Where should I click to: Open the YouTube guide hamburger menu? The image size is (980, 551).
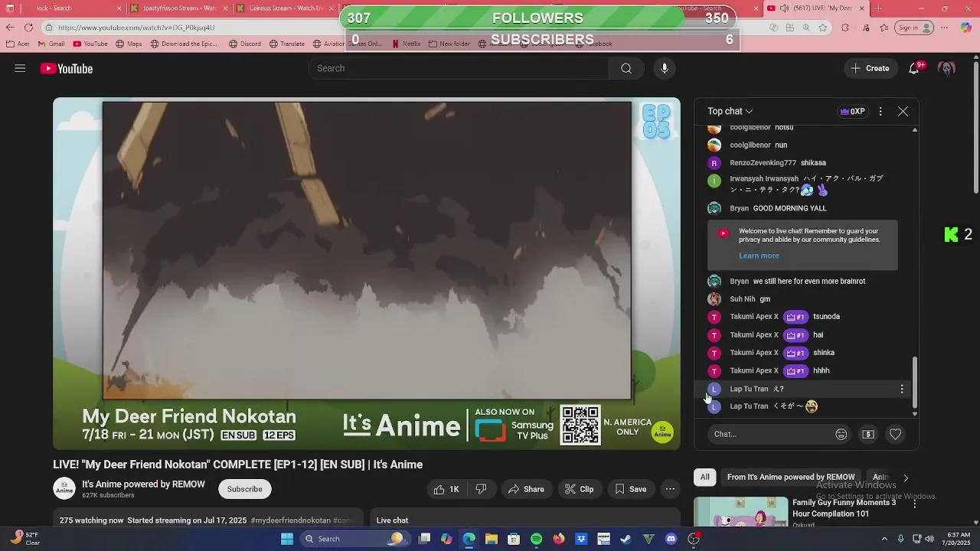(x=20, y=68)
